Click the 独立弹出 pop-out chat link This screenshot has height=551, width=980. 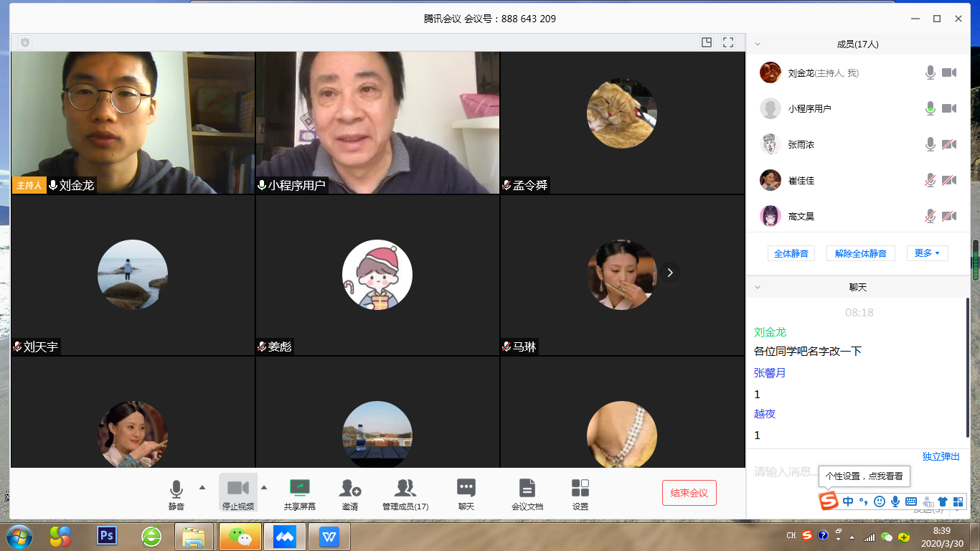941,456
